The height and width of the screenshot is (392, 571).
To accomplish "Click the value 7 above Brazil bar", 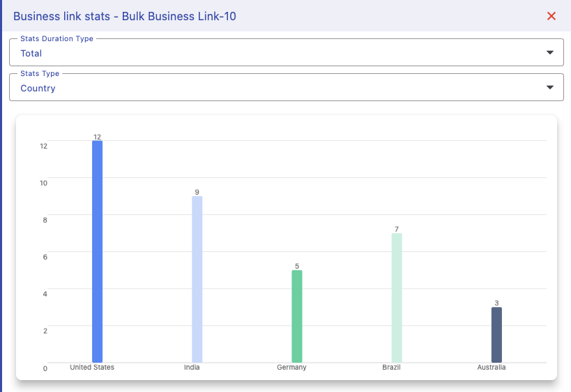I will [397, 229].
